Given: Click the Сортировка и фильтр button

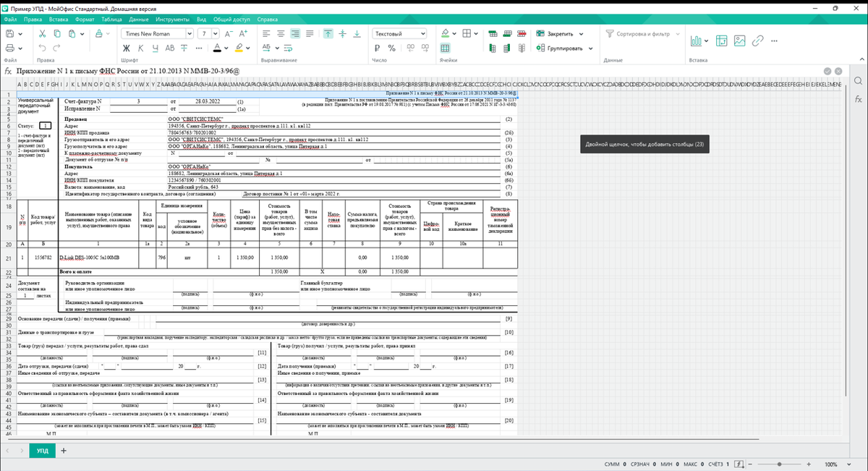Looking at the screenshot, I should pyautogui.click(x=637, y=34).
